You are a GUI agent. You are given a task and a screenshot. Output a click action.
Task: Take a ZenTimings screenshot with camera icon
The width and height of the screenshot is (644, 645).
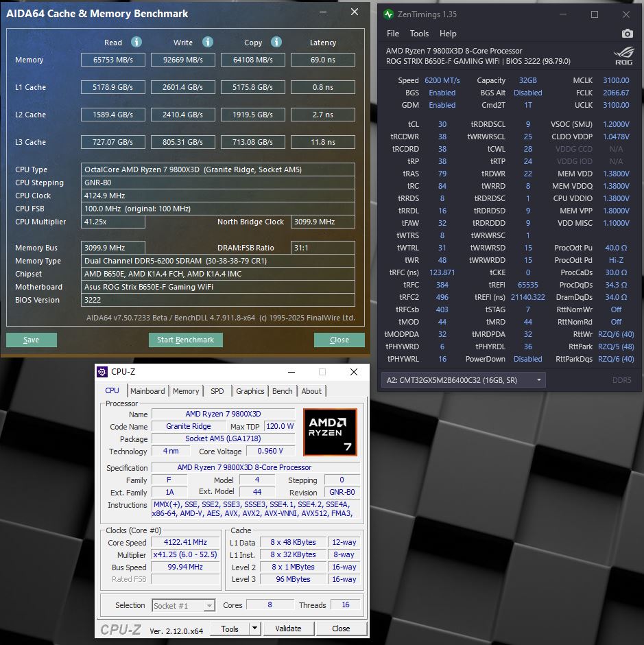[627, 34]
